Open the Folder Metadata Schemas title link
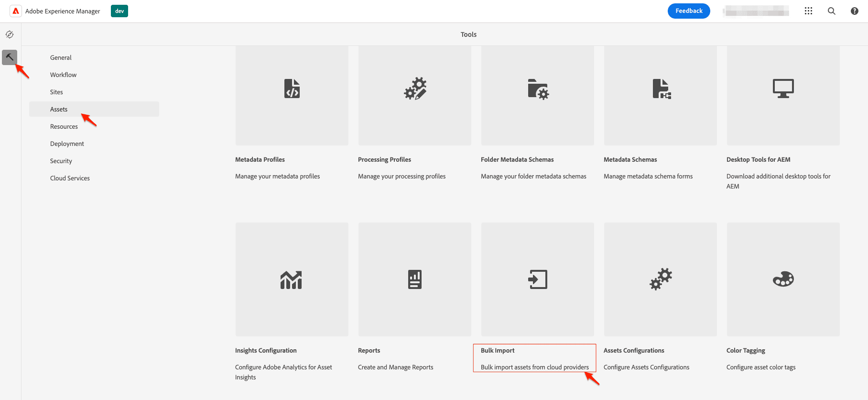The width and height of the screenshot is (868, 400). point(517,159)
